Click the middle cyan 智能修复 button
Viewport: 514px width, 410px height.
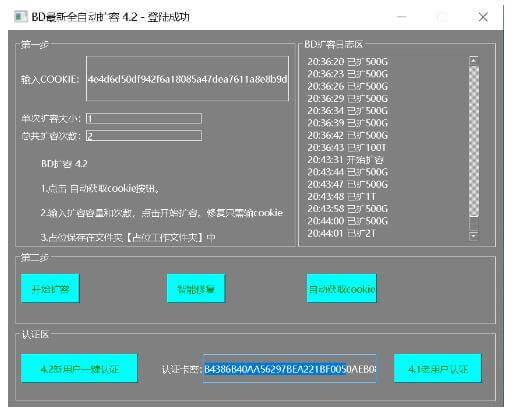click(196, 288)
